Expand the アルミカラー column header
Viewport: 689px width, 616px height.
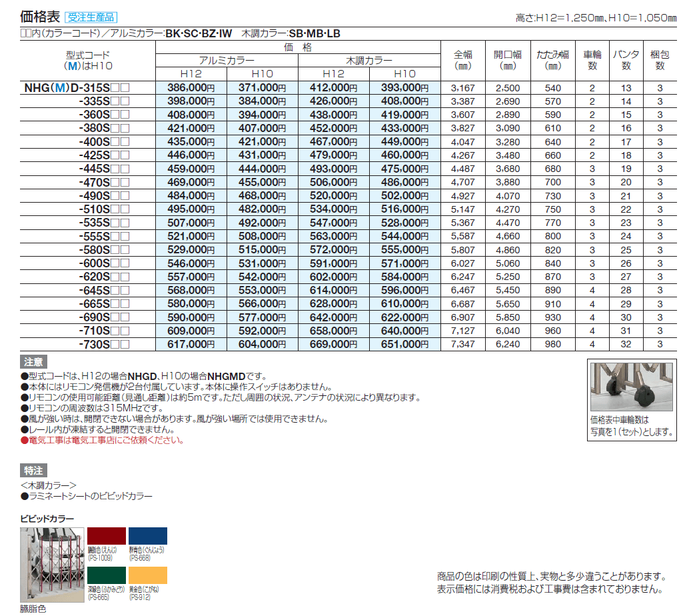coord(226,61)
